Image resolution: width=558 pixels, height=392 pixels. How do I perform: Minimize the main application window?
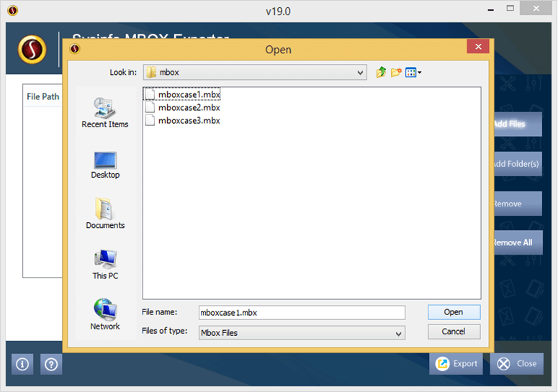pyautogui.click(x=491, y=9)
